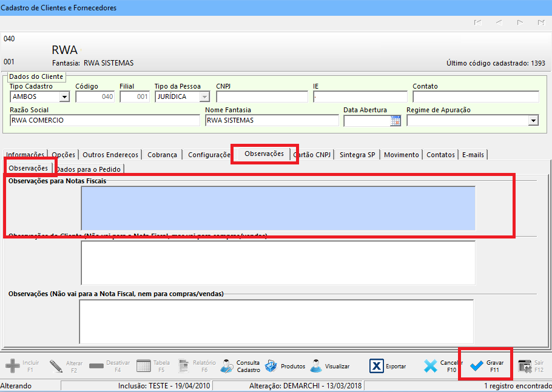
Task: Jump to the last record arrow
Action: [541, 22]
